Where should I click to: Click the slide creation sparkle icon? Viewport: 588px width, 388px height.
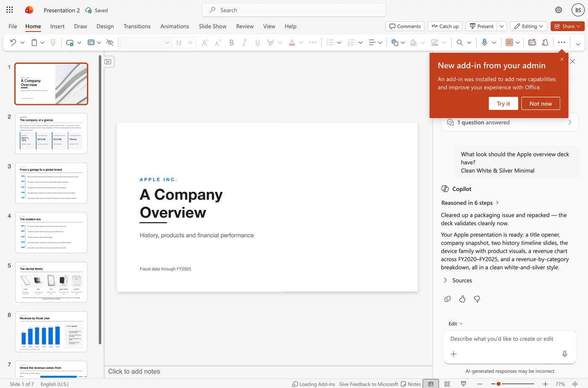[x=532, y=42]
